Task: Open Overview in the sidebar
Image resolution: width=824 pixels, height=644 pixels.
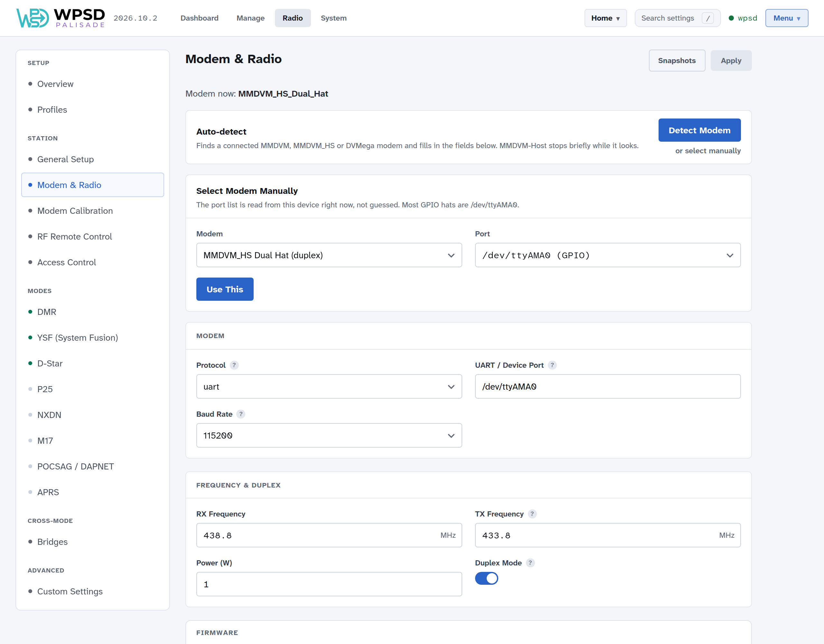Action: click(93, 84)
